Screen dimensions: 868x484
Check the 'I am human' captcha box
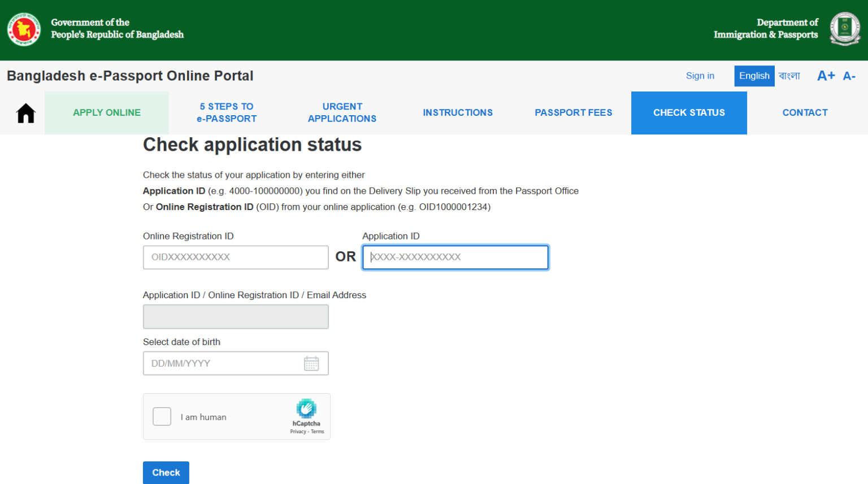pyautogui.click(x=162, y=416)
